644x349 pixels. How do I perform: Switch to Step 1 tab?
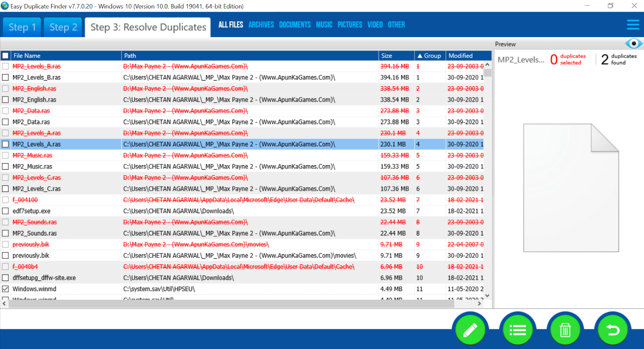tap(22, 27)
